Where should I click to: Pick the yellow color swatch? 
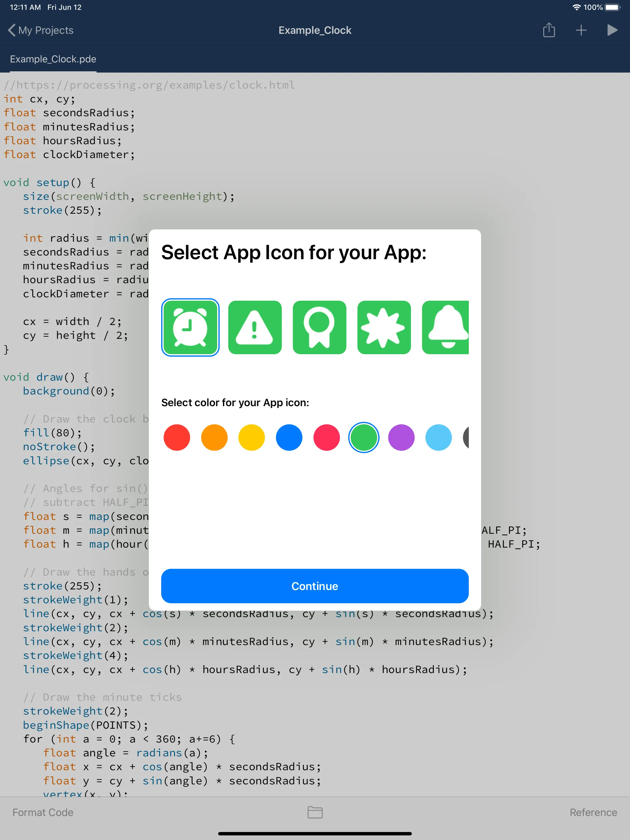point(252,438)
